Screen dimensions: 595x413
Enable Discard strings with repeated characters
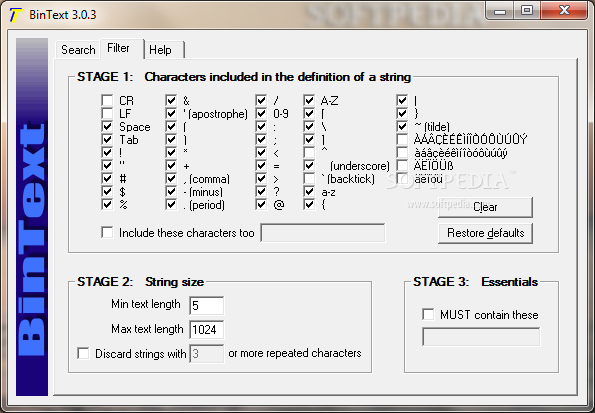pos(83,353)
